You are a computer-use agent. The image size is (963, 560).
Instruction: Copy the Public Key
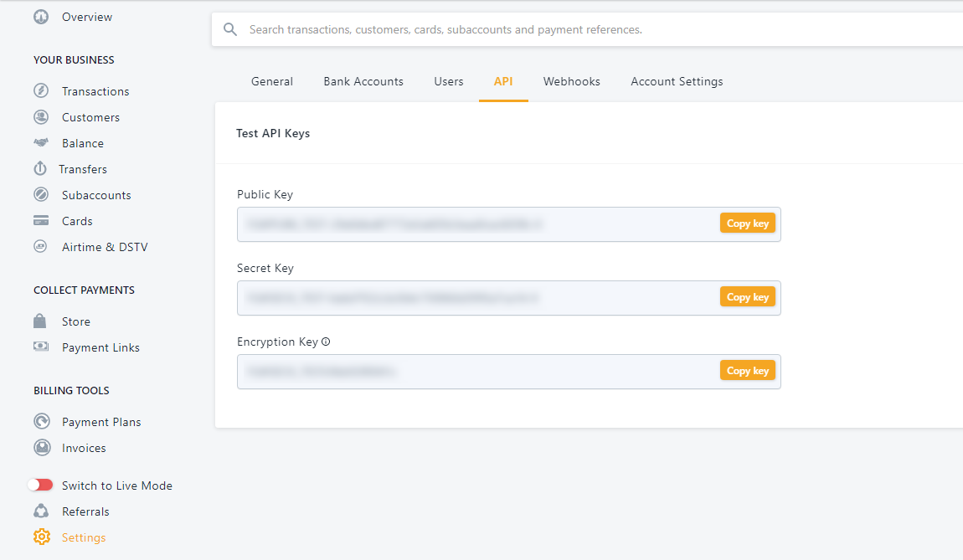pos(747,223)
